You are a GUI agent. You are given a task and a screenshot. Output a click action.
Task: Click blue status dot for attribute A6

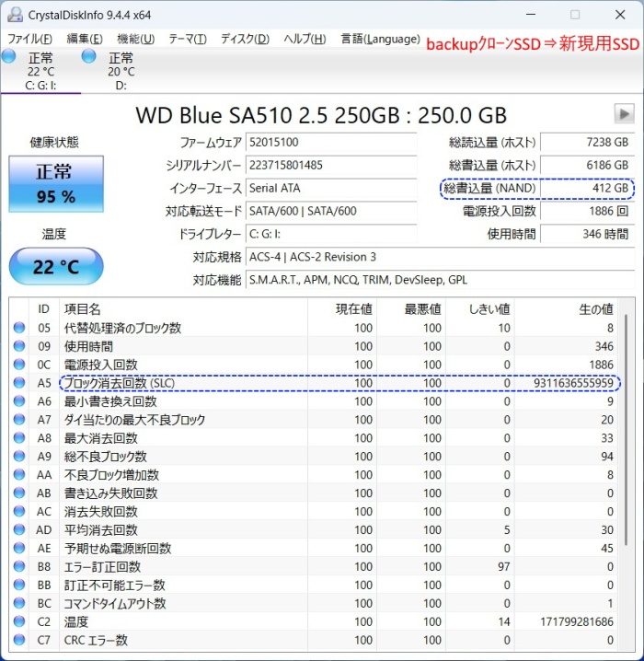[x=19, y=400]
